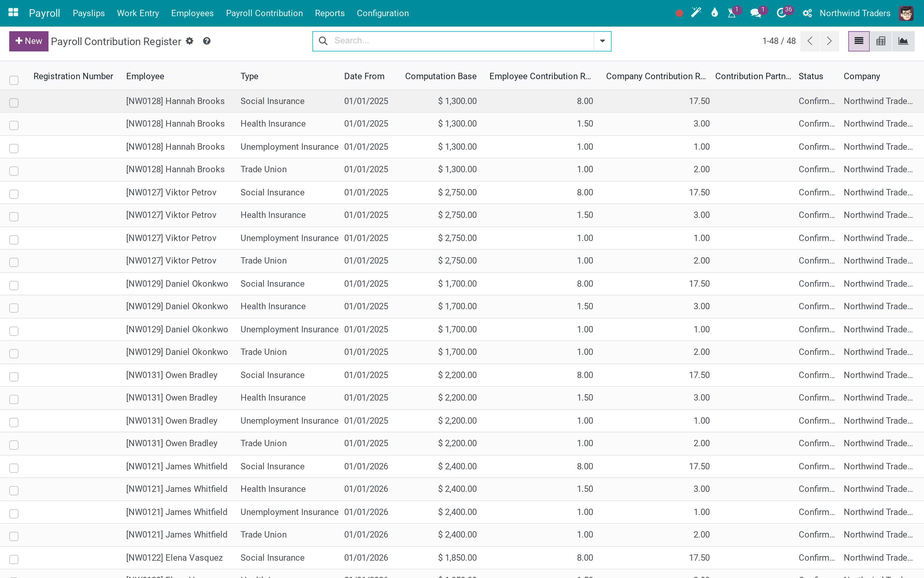Open the Payroll Contribution menu

(264, 13)
